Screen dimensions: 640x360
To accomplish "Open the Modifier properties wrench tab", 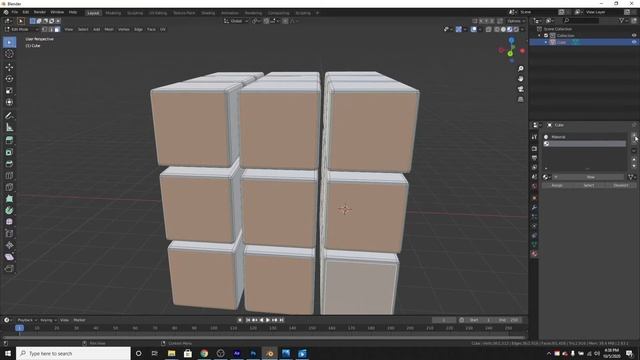I will pyautogui.click(x=534, y=207).
